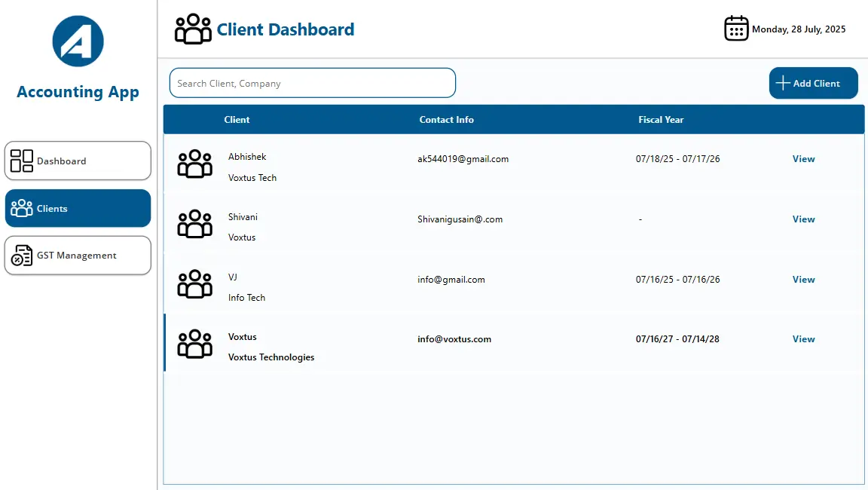
Task: Click the Client Dashboard title
Action: (285, 29)
